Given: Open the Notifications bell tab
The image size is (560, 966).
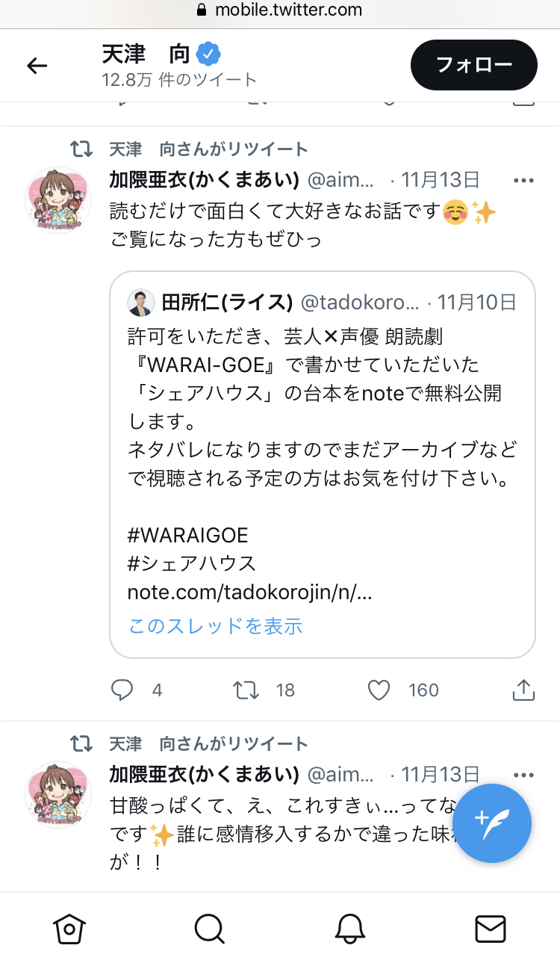Looking at the screenshot, I should [x=349, y=929].
